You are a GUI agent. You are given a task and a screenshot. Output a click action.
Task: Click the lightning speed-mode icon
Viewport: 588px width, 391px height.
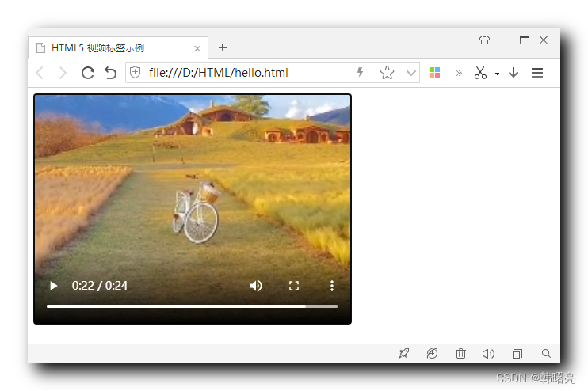(x=360, y=72)
